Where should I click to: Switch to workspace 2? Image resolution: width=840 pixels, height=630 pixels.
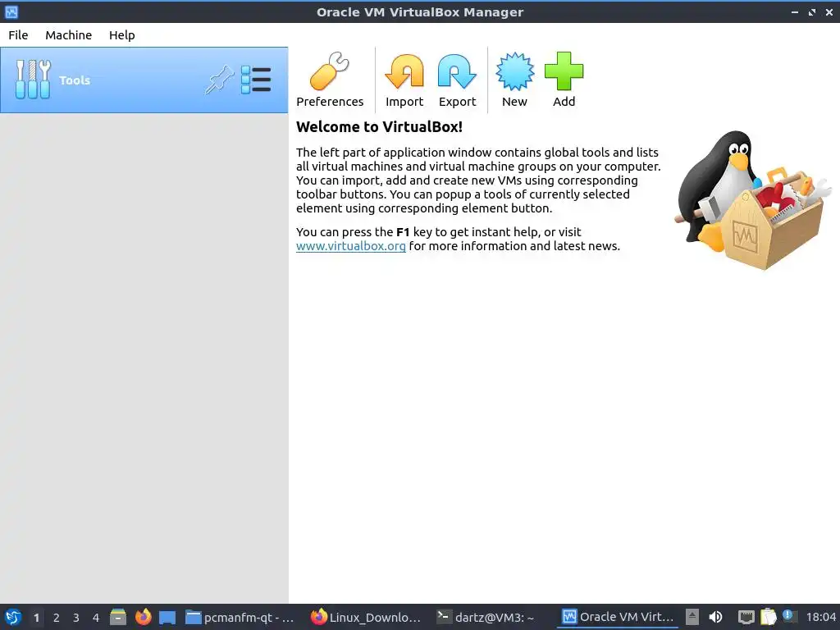(x=57, y=618)
